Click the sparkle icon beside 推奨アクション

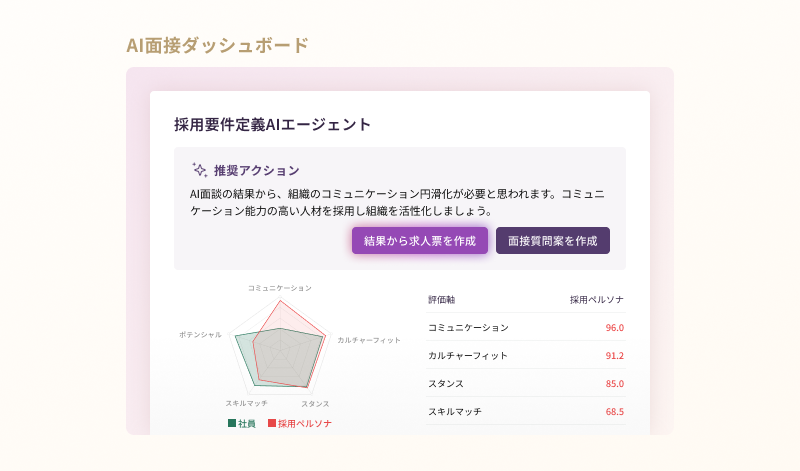tap(199, 170)
